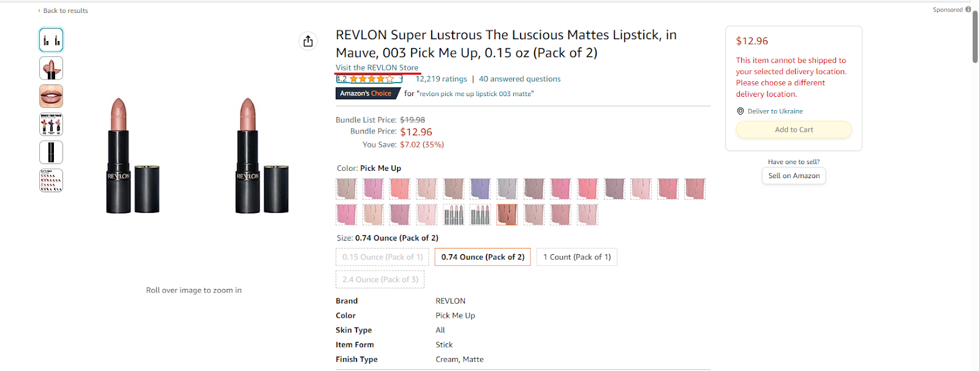Go back to results
Viewport: 980px width, 371px height.
64,10
